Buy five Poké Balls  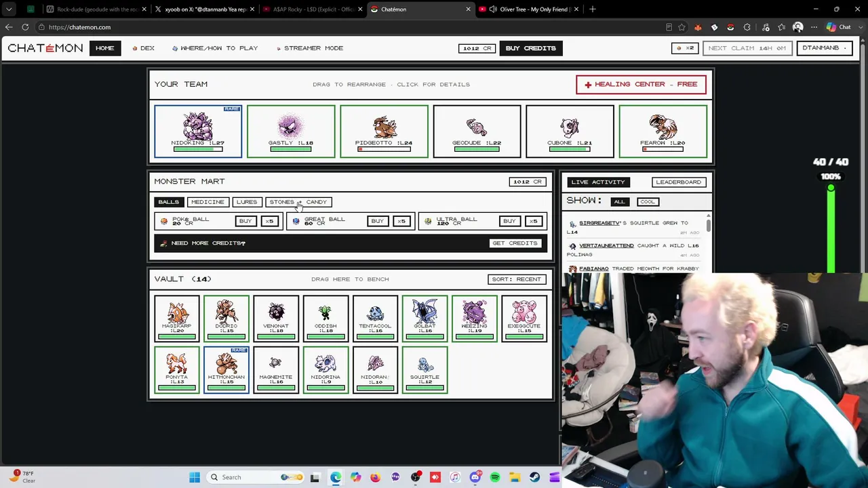click(x=269, y=221)
